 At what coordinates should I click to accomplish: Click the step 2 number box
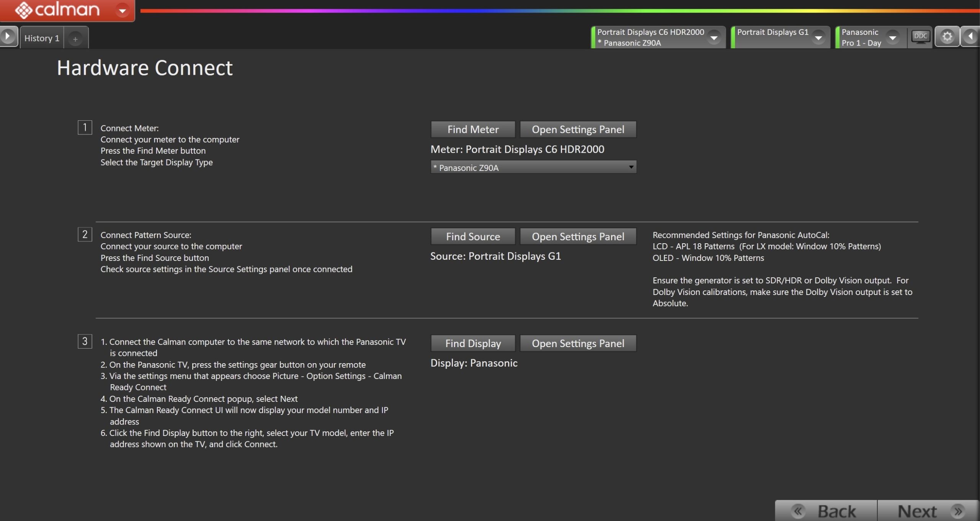[85, 234]
